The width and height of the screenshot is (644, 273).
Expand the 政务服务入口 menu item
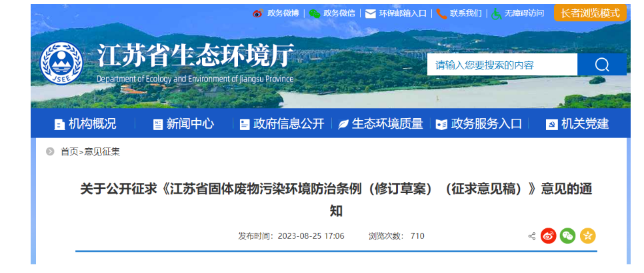(x=479, y=124)
